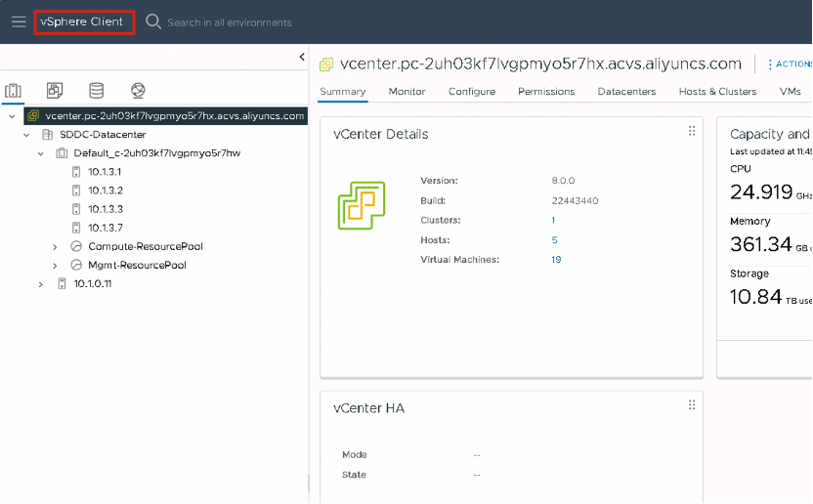Expand the 10.1.0.11 host node
813x504 pixels.
pos(41,284)
